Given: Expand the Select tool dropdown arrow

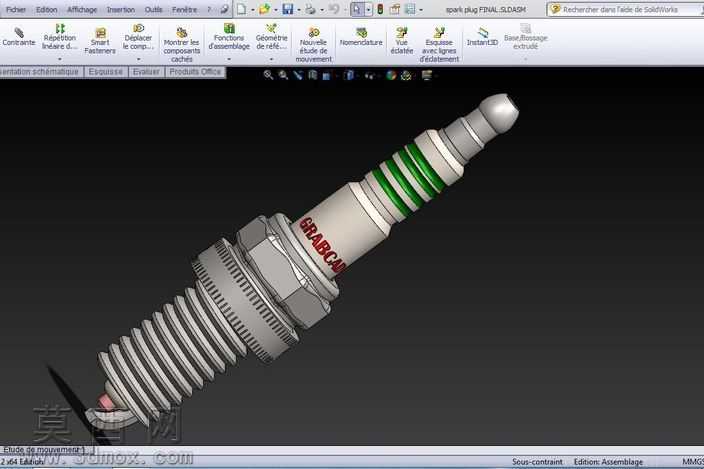Looking at the screenshot, I should click(x=369, y=9).
